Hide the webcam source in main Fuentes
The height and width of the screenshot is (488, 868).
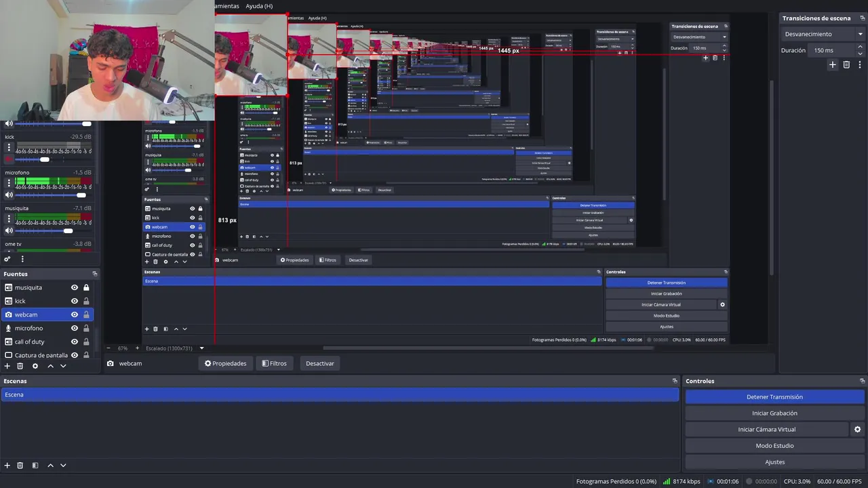click(x=75, y=314)
